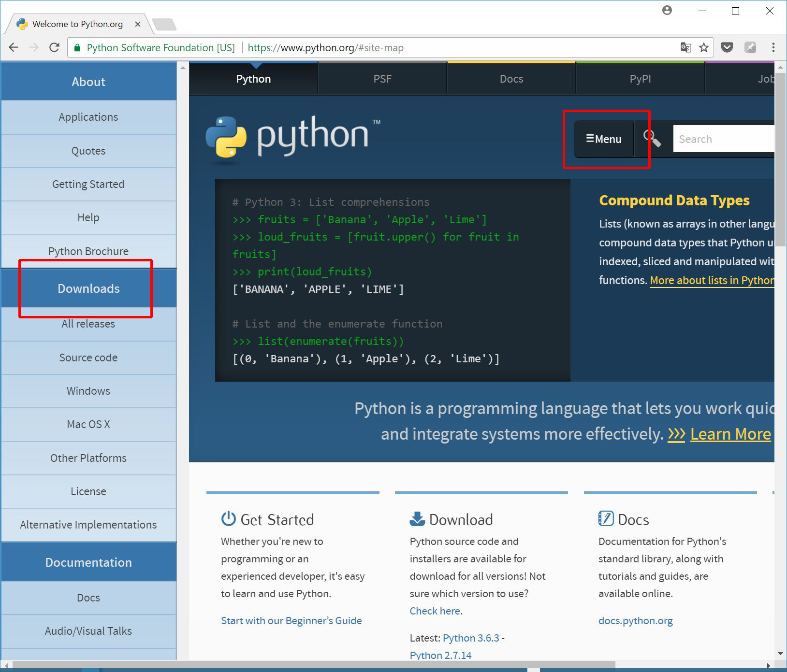This screenshot has width=787, height=672.
Task: Click the address bar URL
Action: pos(325,48)
